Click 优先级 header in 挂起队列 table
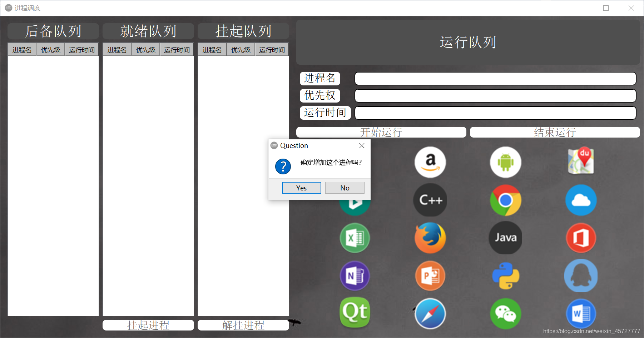 [241, 50]
